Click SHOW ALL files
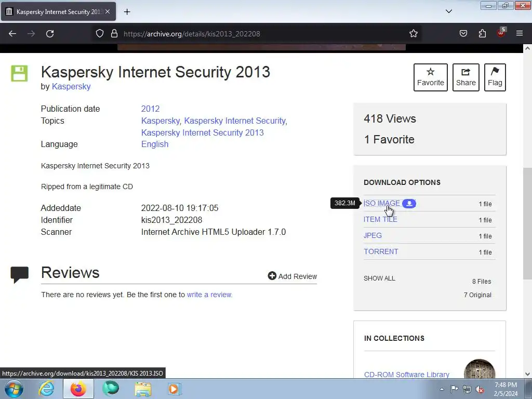532x399 pixels. [379, 278]
